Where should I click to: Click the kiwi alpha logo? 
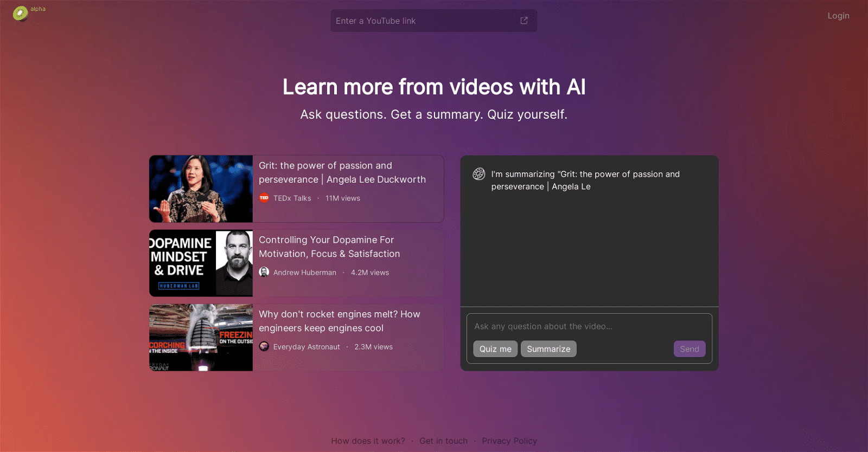(x=21, y=13)
